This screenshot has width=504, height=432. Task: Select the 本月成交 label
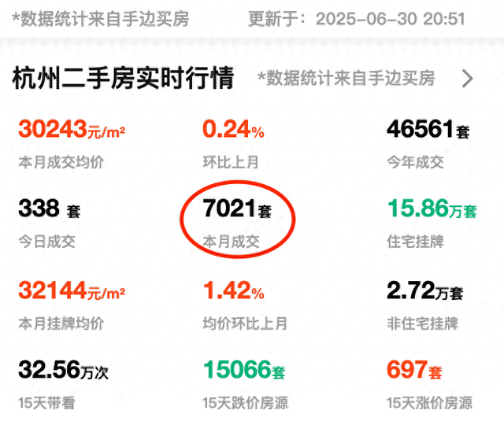coord(231,242)
